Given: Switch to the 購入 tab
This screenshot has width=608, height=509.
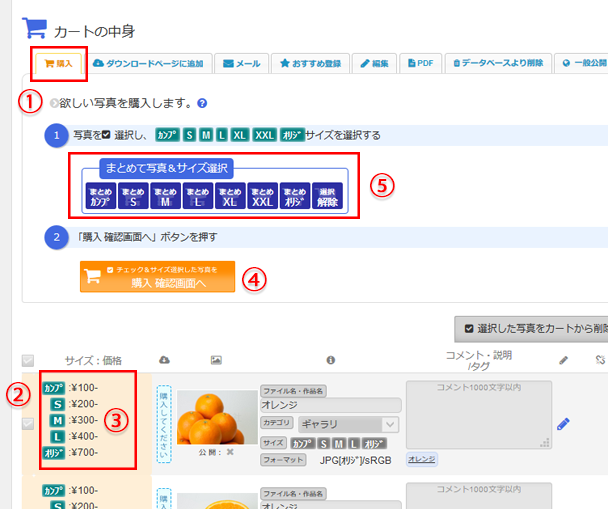Looking at the screenshot, I should [58, 63].
